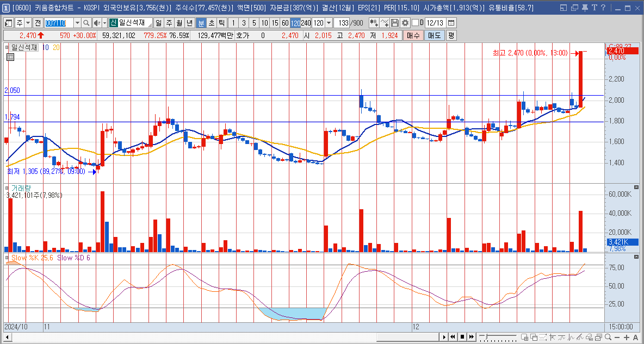Select the 60-minute interval
This screenshot has height=344, width=644.
point(285,23)
